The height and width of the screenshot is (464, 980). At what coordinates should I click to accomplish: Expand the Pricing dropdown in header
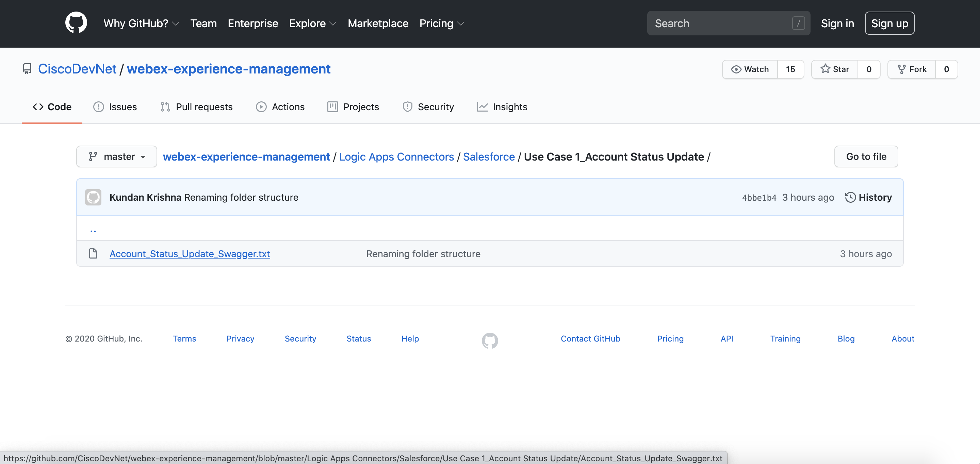pyautogui.click(x=442, y=23)
